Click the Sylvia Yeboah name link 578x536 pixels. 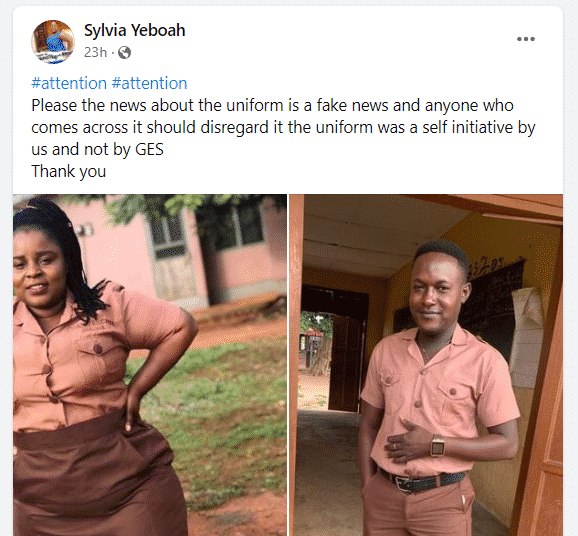point(135,30)
